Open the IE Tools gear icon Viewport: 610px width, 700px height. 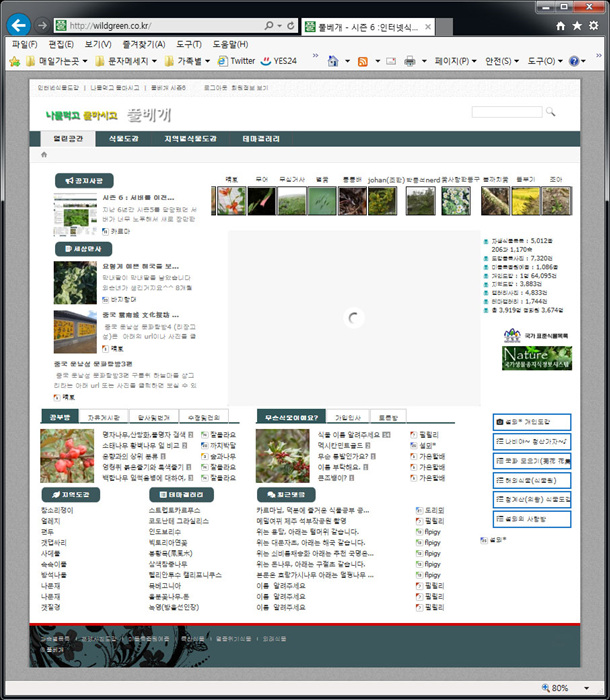point(595,25)
